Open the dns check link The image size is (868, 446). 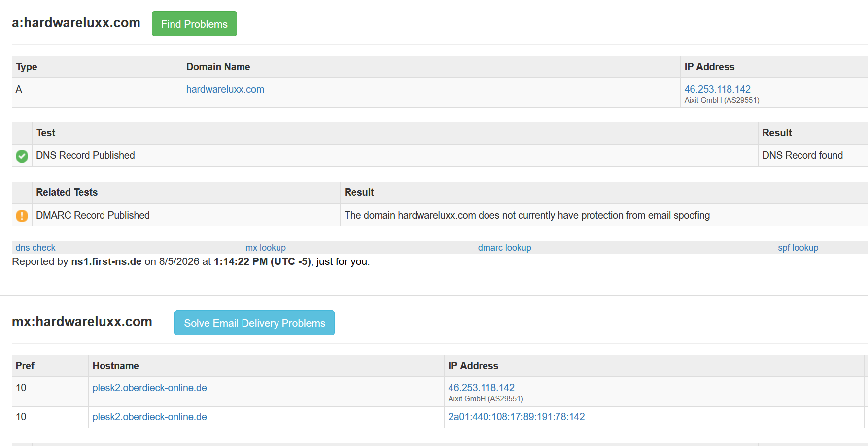tap(35, 248)
